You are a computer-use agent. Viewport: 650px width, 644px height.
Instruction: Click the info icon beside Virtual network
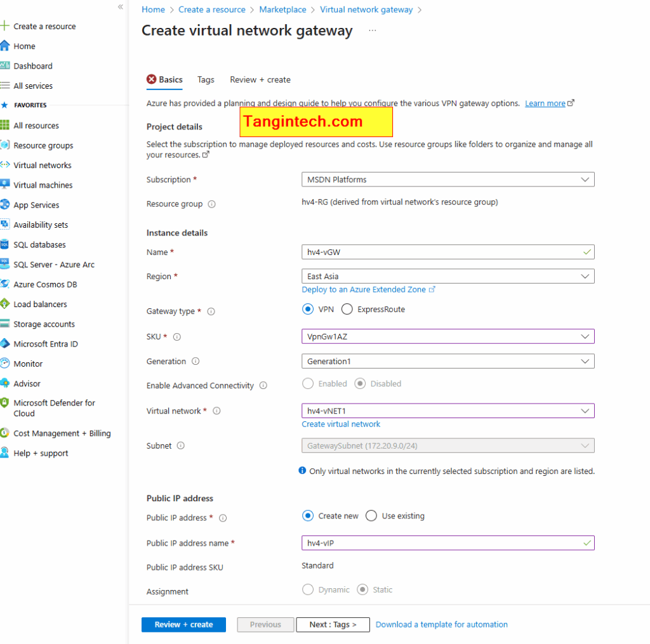pos(216,411)
